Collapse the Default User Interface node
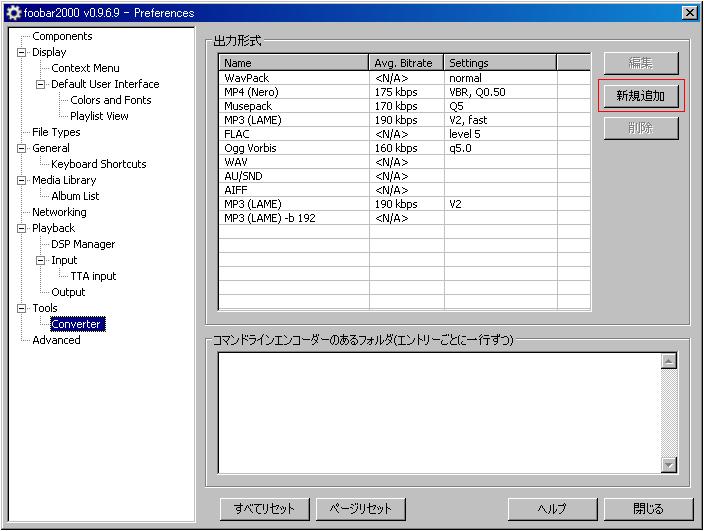 coord(40,84)
